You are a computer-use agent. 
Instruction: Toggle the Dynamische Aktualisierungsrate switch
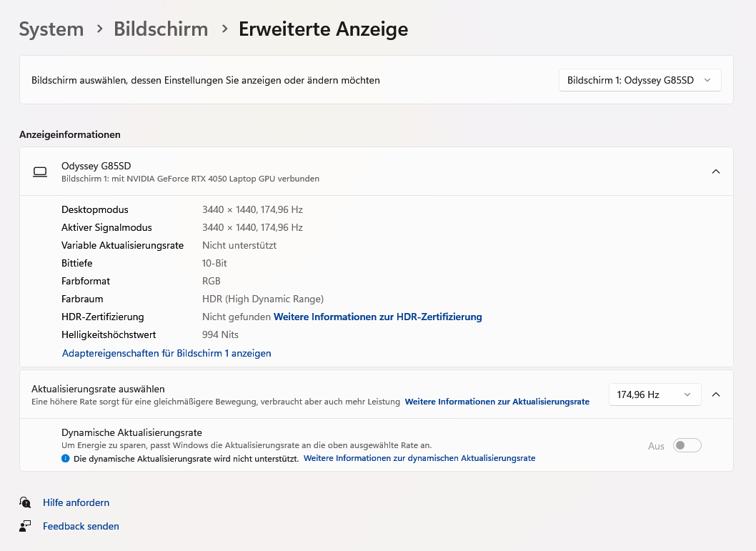pos(687,445)
